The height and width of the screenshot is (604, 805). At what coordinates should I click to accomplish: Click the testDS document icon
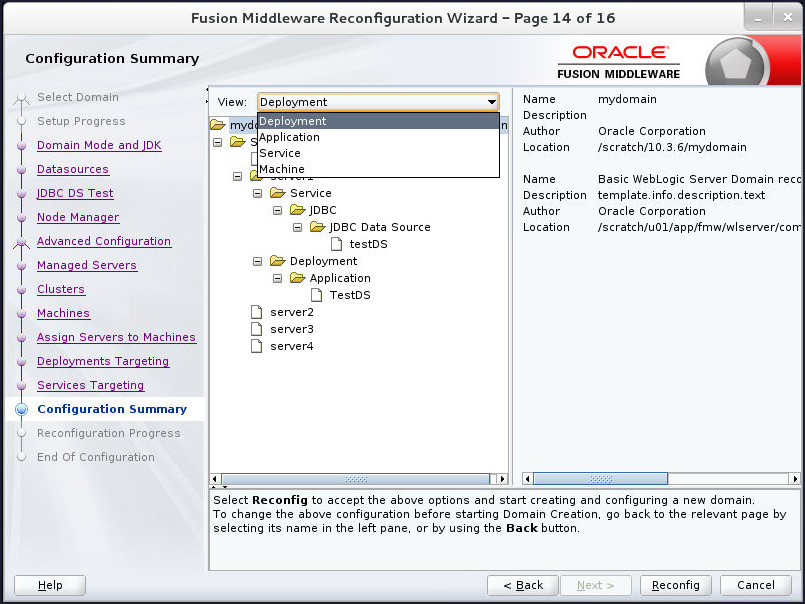tap(337, 244)
